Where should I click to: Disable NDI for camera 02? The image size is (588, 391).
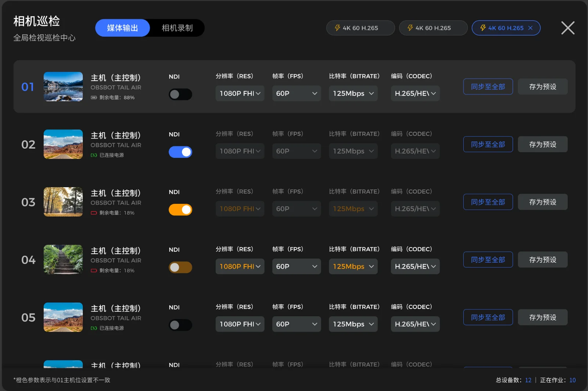click(x=180, y=152)
